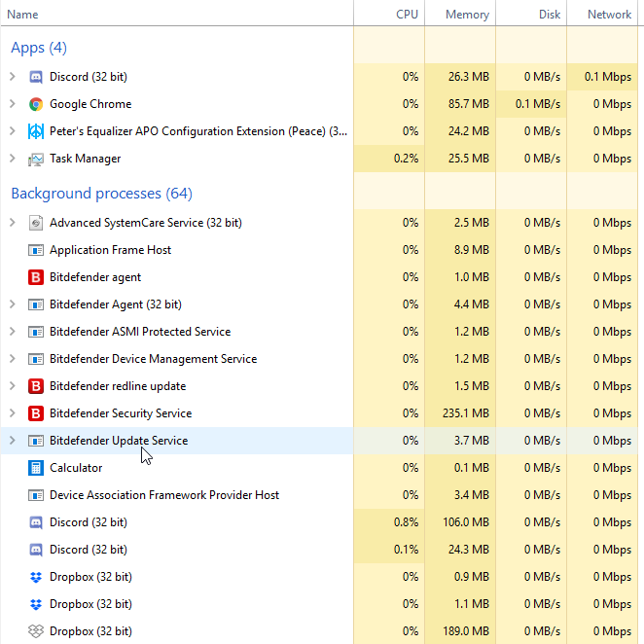Expand the Task Manager process group
644x644 pixels.
(x=13, y=159)
